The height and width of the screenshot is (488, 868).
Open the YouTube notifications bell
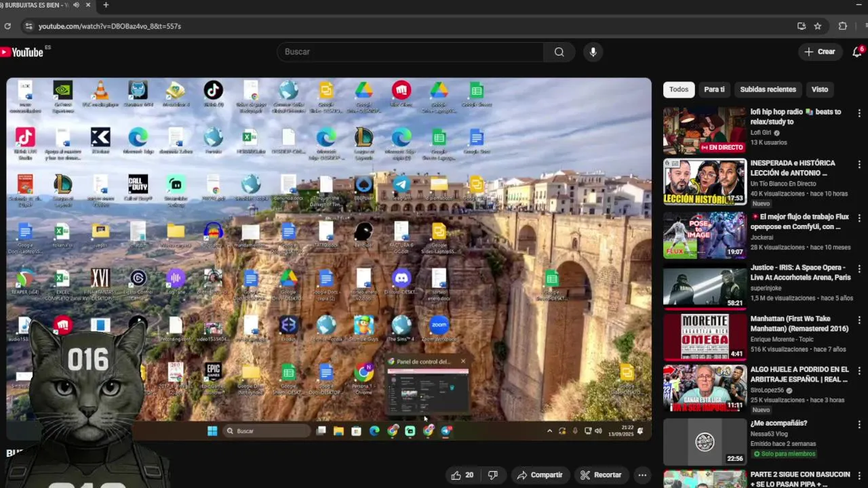[857, 52]
